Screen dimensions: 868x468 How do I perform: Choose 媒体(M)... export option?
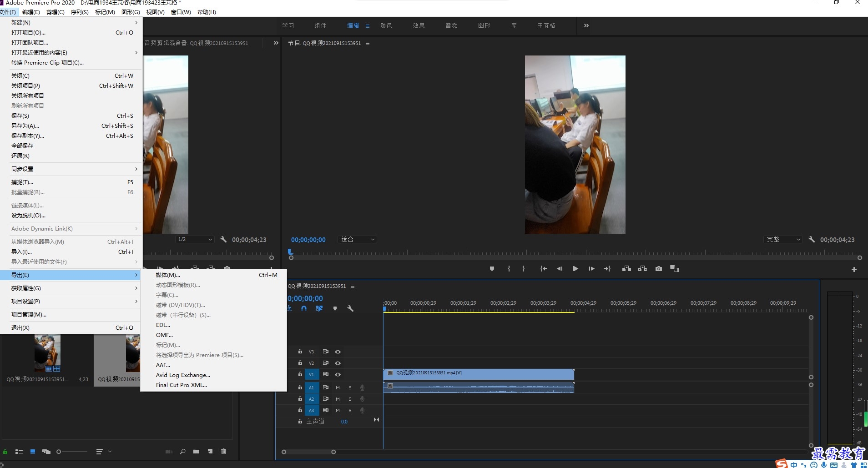click(214, 275)
